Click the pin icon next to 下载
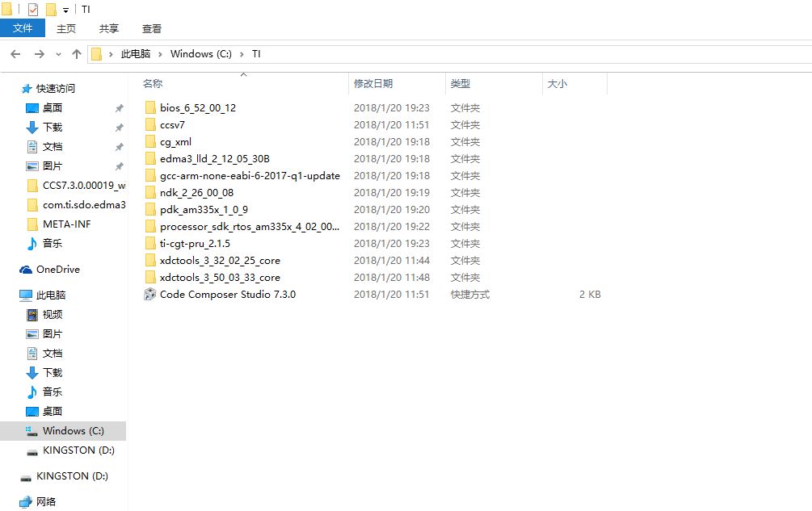812x511 pixels. point(119,128)
